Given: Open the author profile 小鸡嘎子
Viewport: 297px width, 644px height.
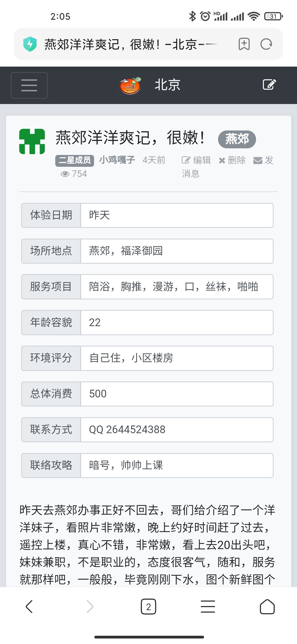Looking at the screenshot, I should pyautogui.click(x=117, y=160).
